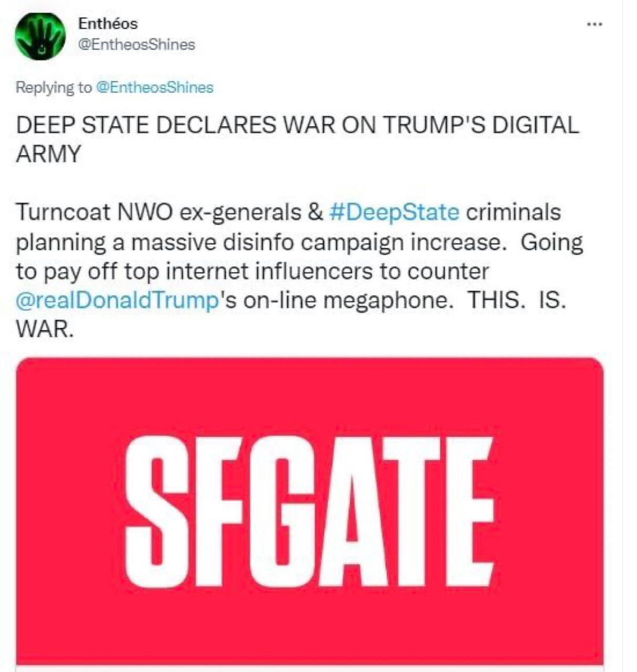The height and width of the screenshot is (672, 637).
Task: Open the green hand profile avatar
Action: [40, 36]
